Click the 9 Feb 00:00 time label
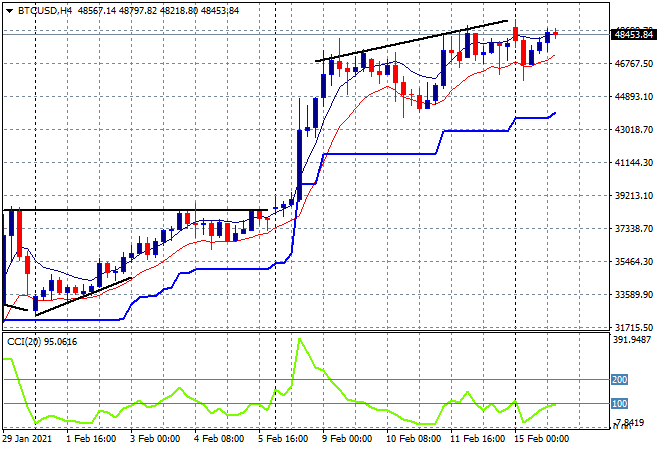Screen dimensions: 660x450 [x=347, y=439]
